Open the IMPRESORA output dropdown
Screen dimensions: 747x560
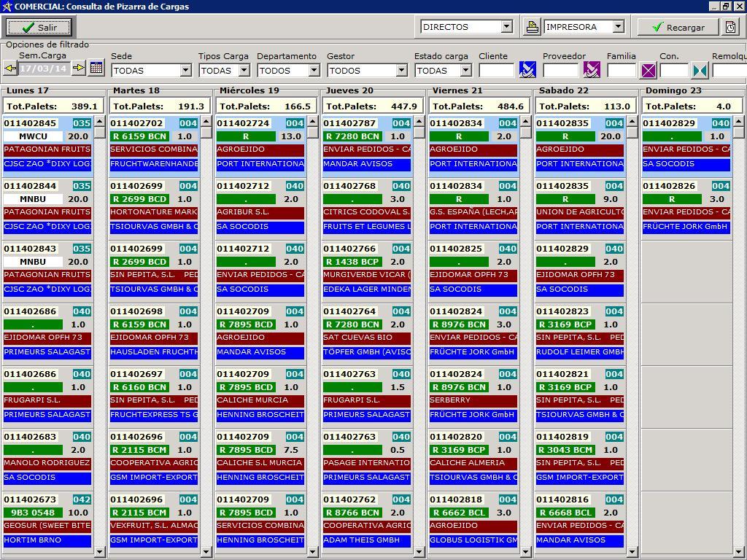(x=618, y=27)
